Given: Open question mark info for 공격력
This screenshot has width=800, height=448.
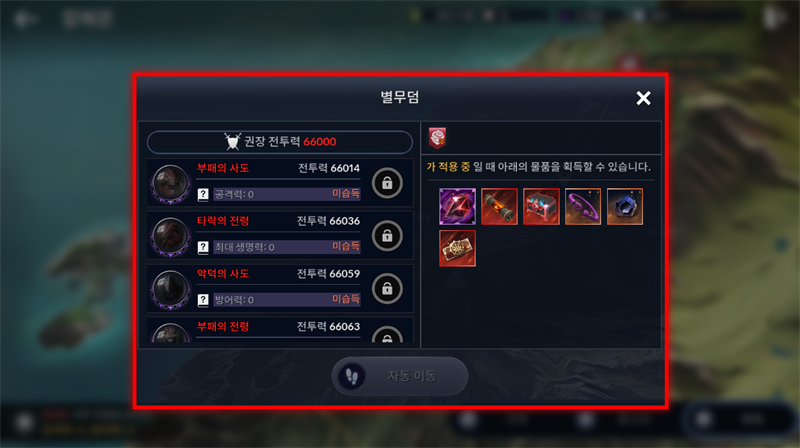Looking at the screenshot, I should click(x=203, y=194).
